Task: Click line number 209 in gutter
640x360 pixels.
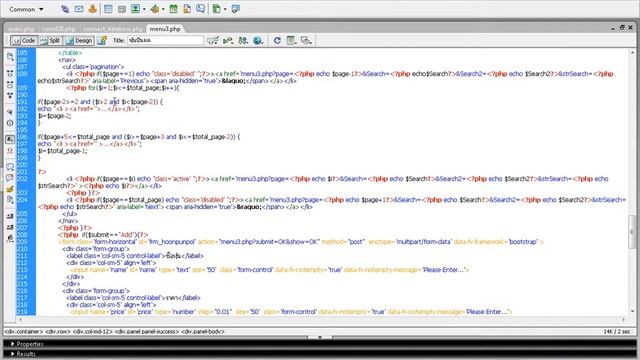Action: pos(22,242)
